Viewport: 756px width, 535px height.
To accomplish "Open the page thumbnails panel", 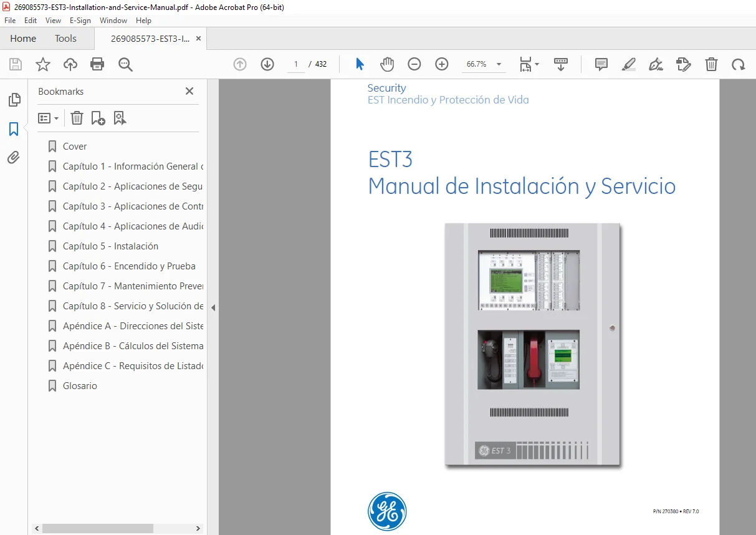I will (x=14, y=100).
